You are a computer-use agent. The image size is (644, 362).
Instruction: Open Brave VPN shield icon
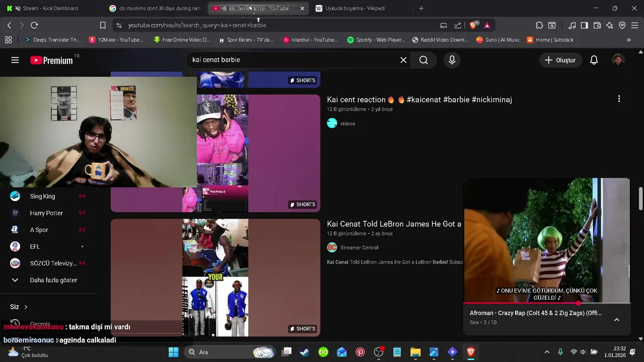(x=622, y=25)
